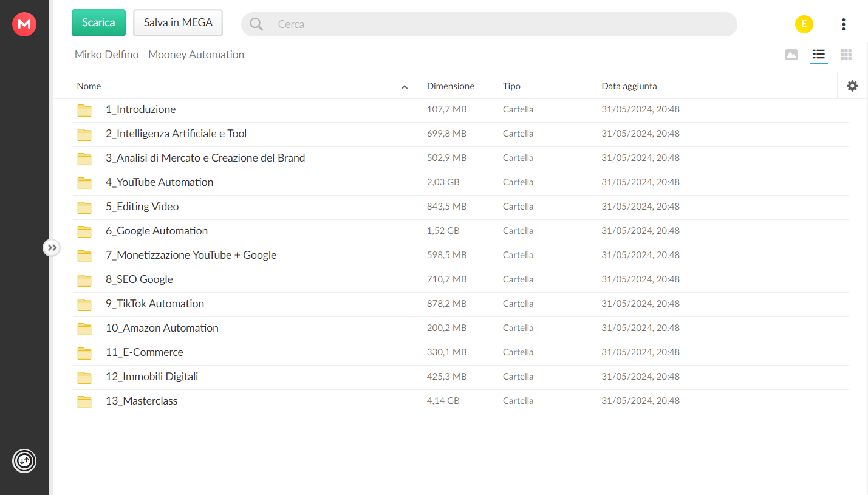
Task: Select folder icon of 12_Immobili Digitali
Action: pyautogui.click(x=84, y=377)
